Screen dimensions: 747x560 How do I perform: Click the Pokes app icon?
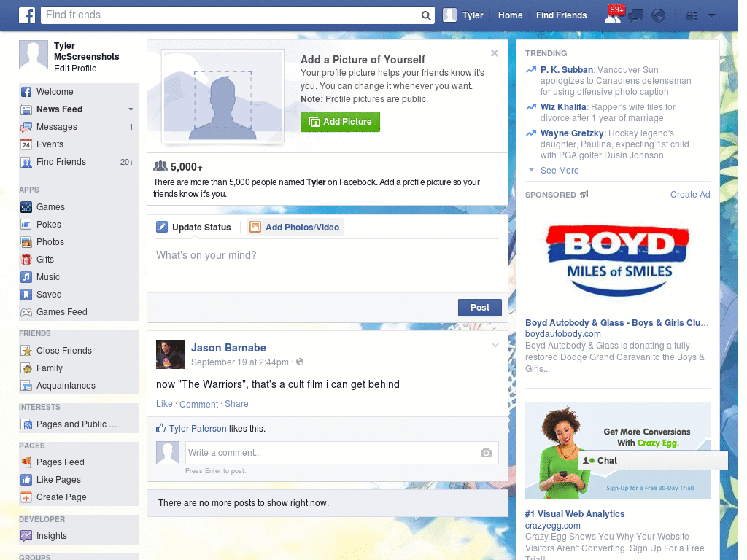coord(26,225)
